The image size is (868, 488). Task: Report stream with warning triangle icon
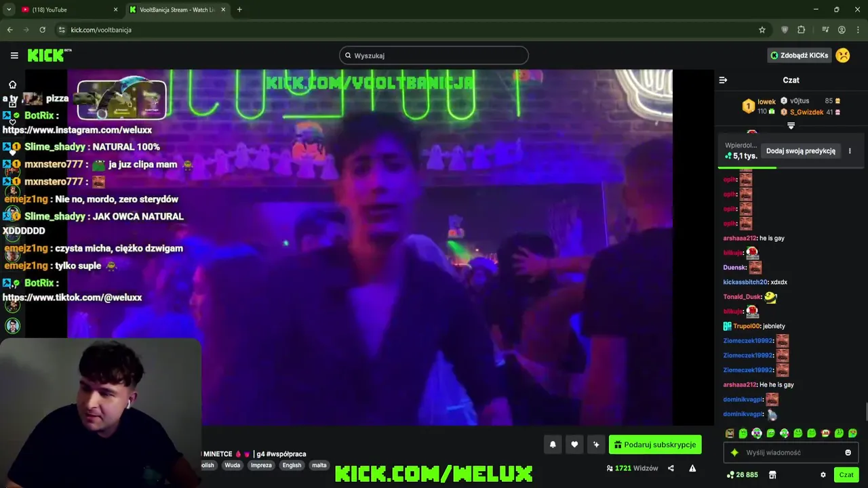(x=692, y=468)
